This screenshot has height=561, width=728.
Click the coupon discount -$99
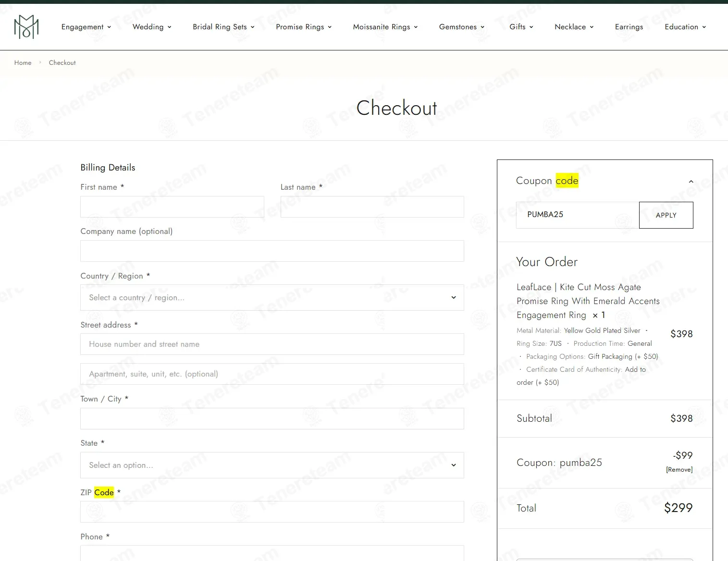coord(683,455)
